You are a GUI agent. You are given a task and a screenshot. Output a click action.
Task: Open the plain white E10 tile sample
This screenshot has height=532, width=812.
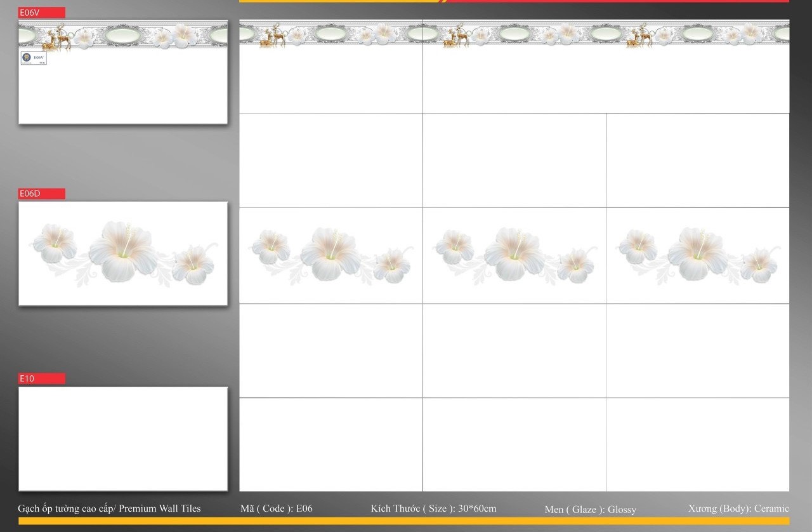tap(123, 439)
